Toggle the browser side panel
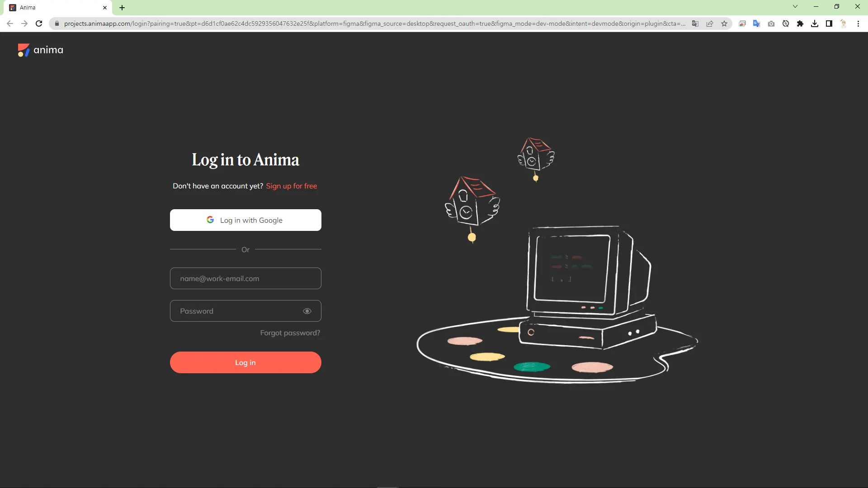The height and width of the screenshot is (488, 868). pos(829,23)
